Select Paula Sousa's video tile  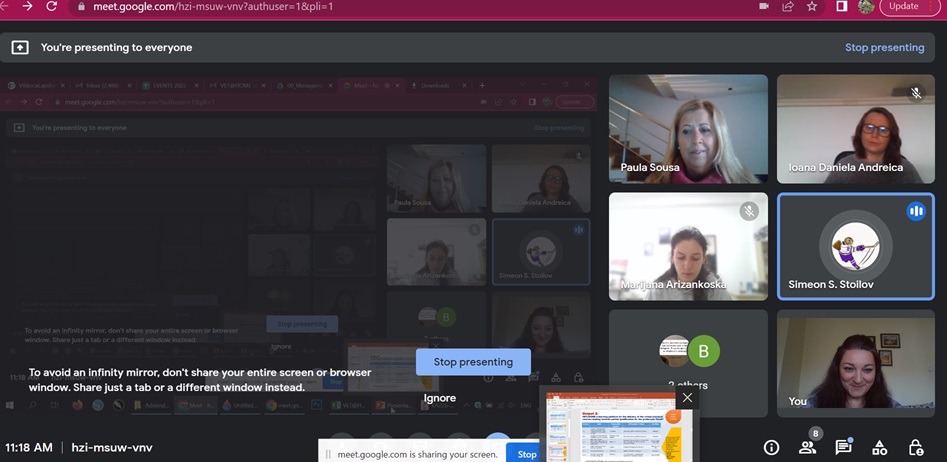click(x=688, y=128)
